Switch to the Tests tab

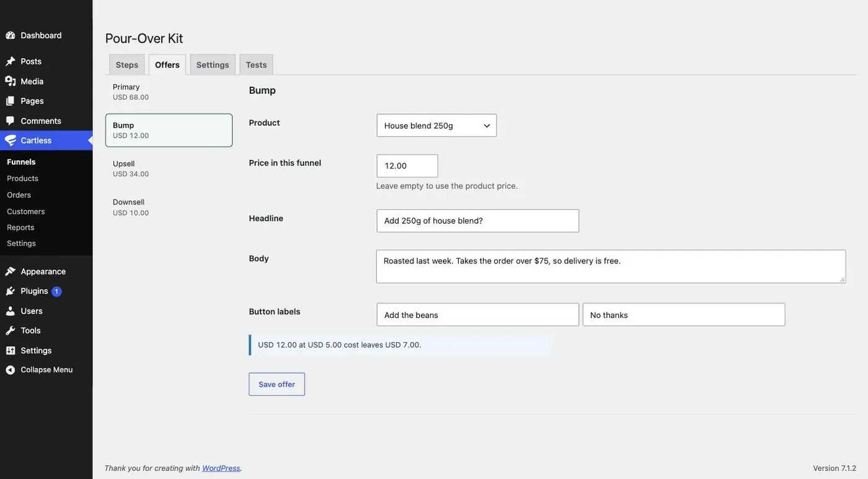click(256, 64)
